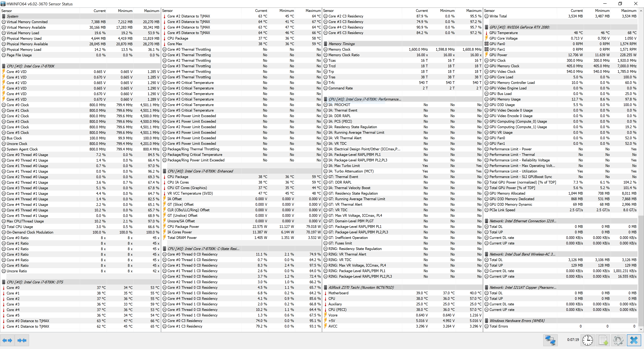644x349 pixels.
Task: Click the expand columns left-right arrows icon
Action: click(x=7, y=340)
